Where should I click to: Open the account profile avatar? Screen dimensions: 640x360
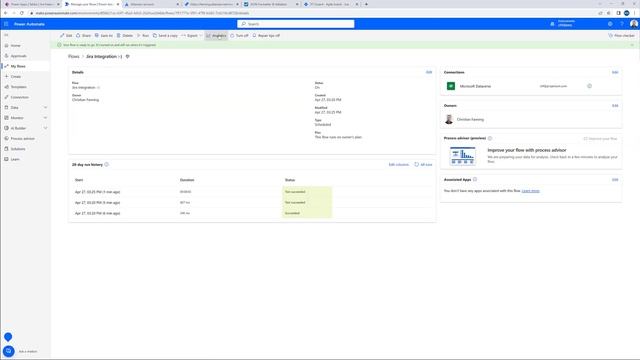(633, 24)
